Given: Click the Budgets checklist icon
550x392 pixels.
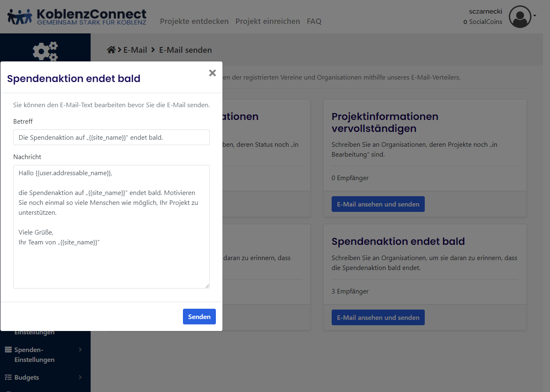Looking at the screenshot, I should pyautogui.click(x=8, y=378).
